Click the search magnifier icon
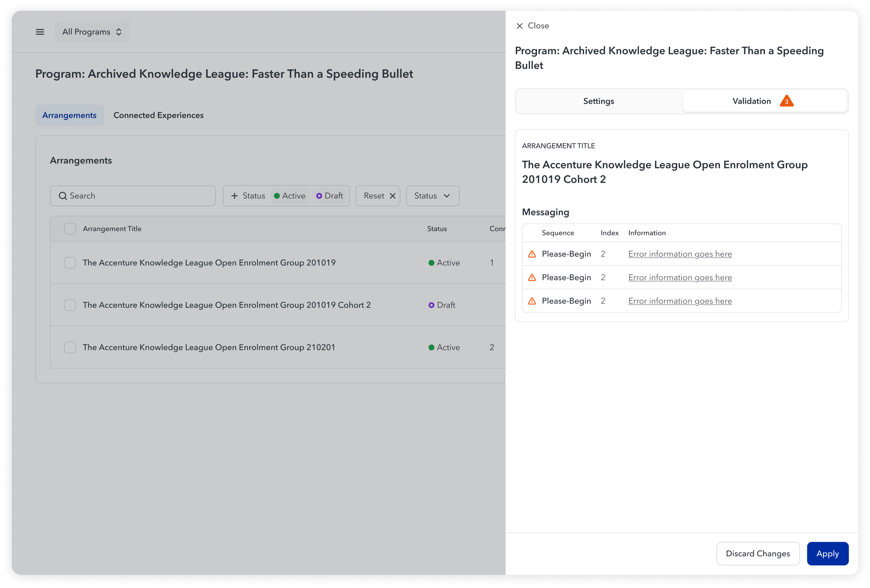 [63, 196]
